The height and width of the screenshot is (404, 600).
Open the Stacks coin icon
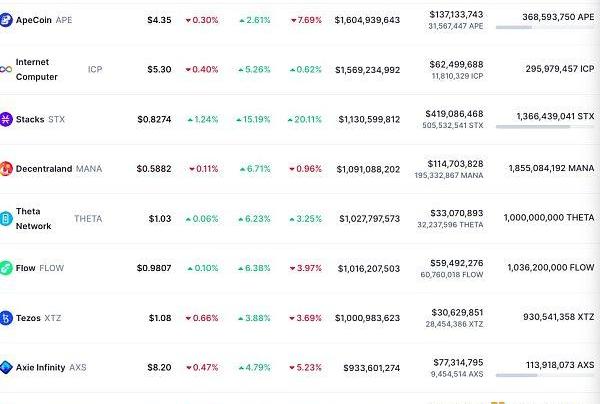[6, 119]
